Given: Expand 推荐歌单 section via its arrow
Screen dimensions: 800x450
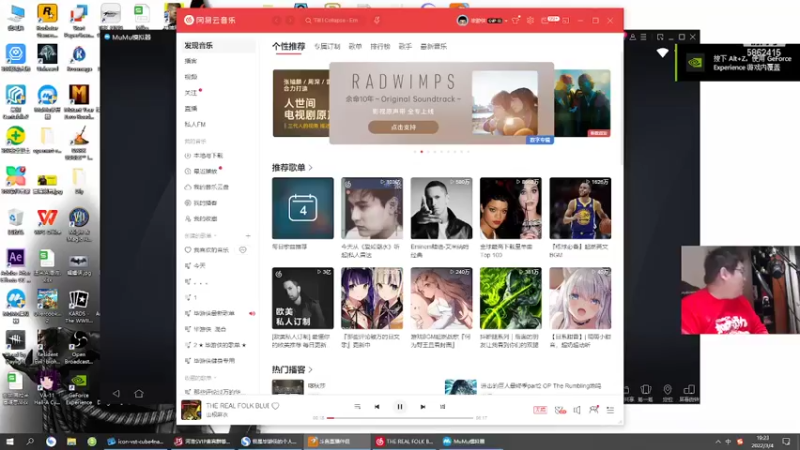Looking at the screenshot, I should click(311, 167).
